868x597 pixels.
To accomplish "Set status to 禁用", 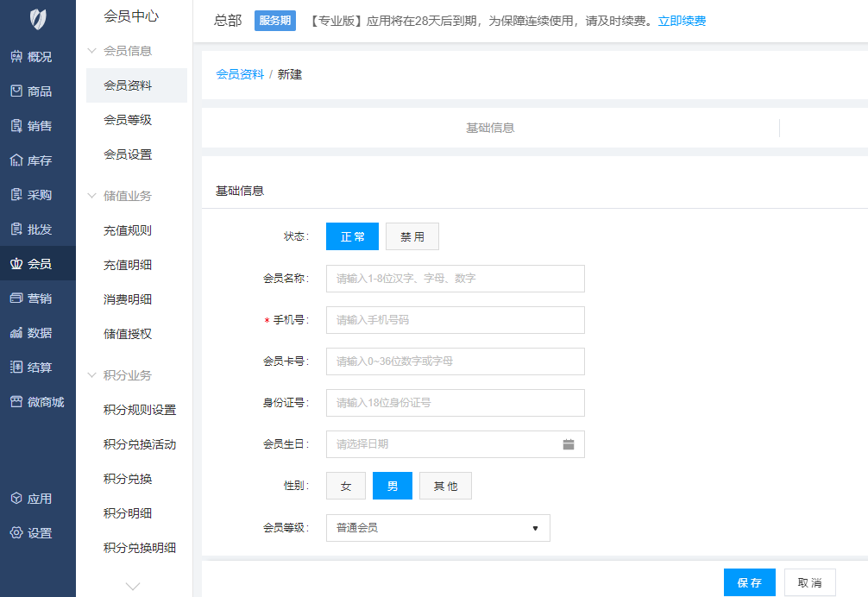I will pos(412,236).
